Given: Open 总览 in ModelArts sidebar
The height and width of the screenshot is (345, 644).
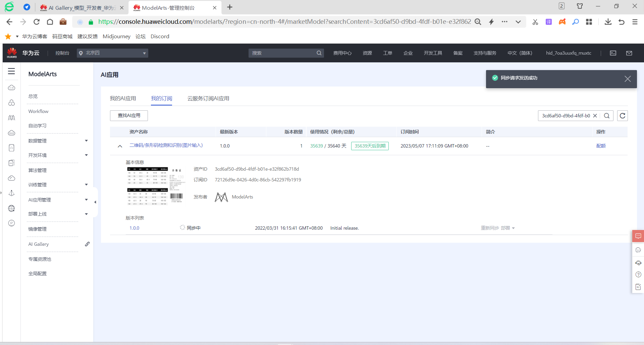Looking at the screenshot, I should pos(33,96).
